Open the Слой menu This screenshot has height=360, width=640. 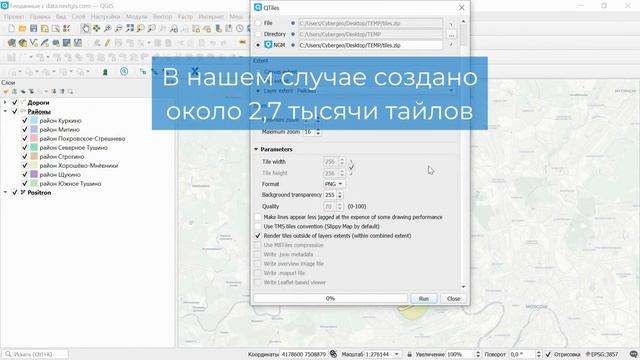[x=78, y=17]
